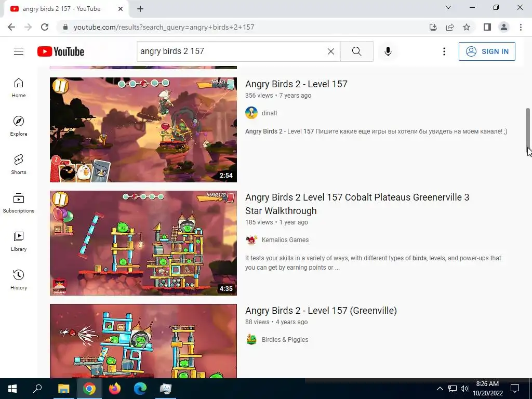The height and width of the screenshot is (399, 532).
Task: Open the YouTube hamburger guide menu
Action: pos(19,51)
